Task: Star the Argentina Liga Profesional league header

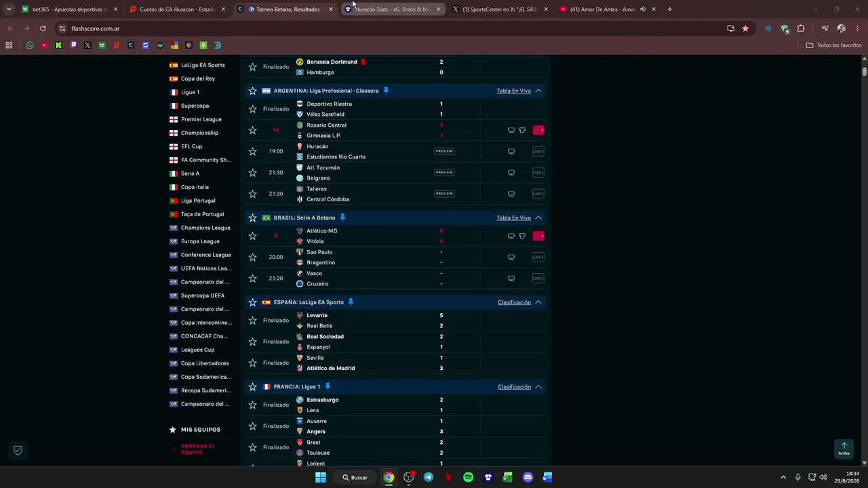Action: 253,91
